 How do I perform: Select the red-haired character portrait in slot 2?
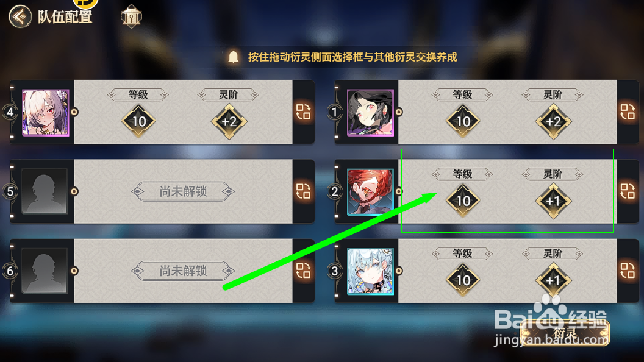370,192
